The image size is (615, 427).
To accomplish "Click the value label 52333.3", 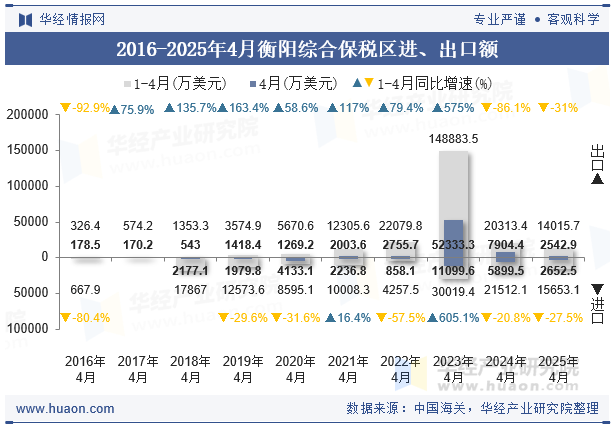I will point(453,245).
